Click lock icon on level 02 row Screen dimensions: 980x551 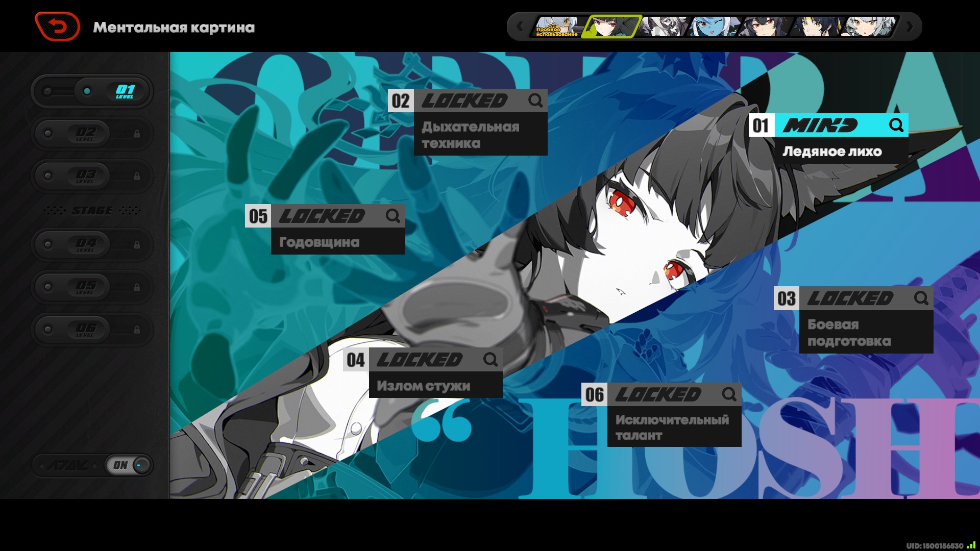click(137, 134)
